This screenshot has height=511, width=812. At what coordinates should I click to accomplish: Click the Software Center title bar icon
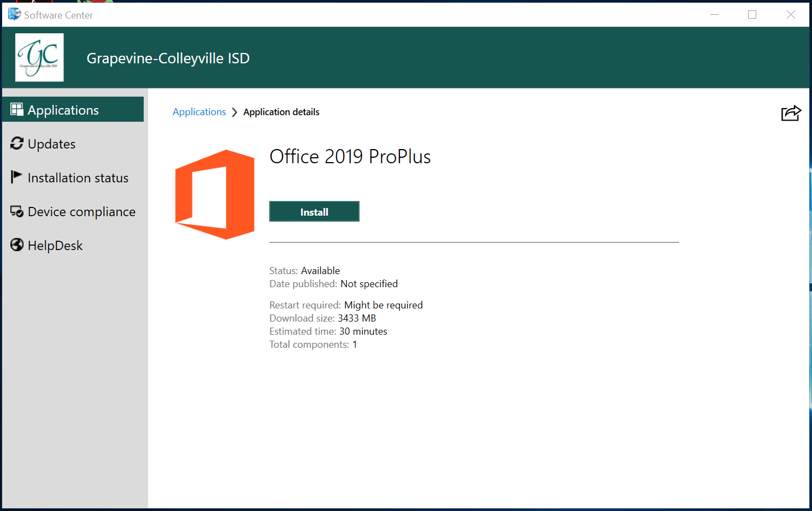pos(14,14)
